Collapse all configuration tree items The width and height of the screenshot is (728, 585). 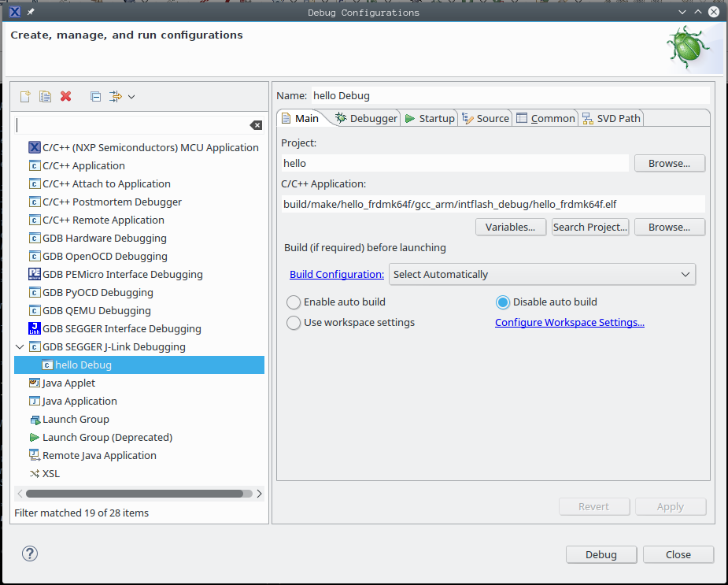click(x=95, y=96)
